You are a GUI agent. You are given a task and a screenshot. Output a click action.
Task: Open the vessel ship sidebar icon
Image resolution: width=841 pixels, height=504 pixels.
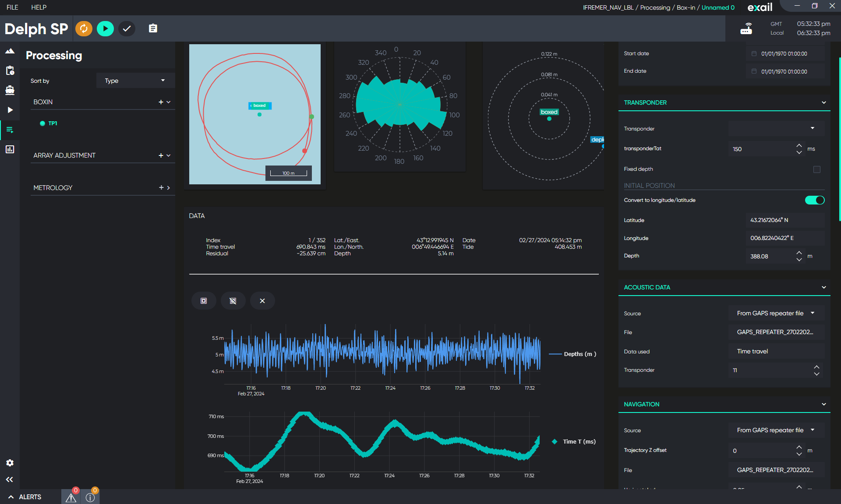tap(10, 90)
